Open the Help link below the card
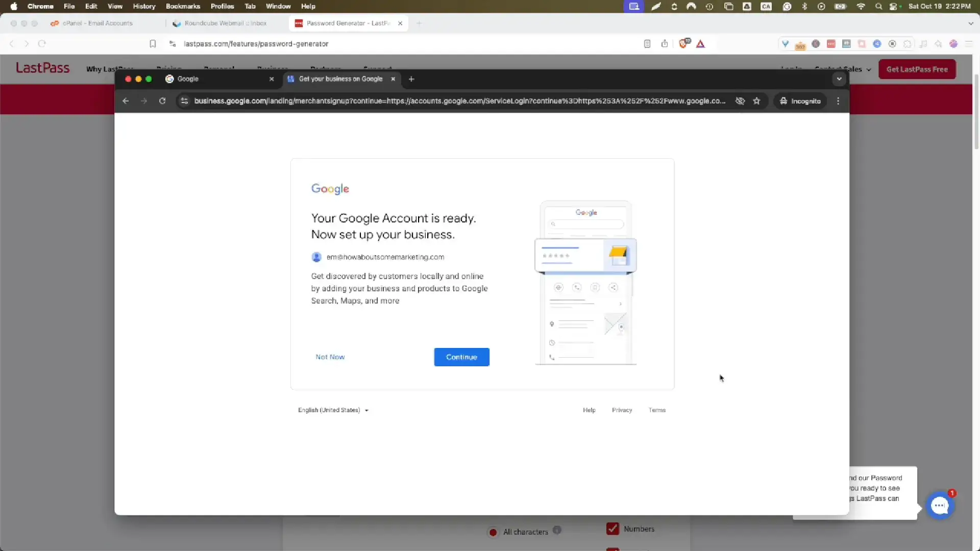Image resolution: width=980 pixels, height=551 pixels. coord(589,410)
